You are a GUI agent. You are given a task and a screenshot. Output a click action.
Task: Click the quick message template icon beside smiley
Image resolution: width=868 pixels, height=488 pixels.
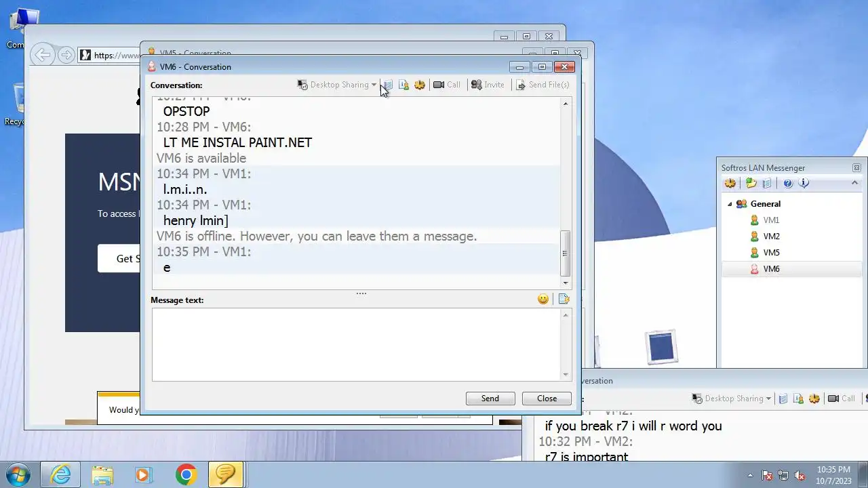[564, 299]
